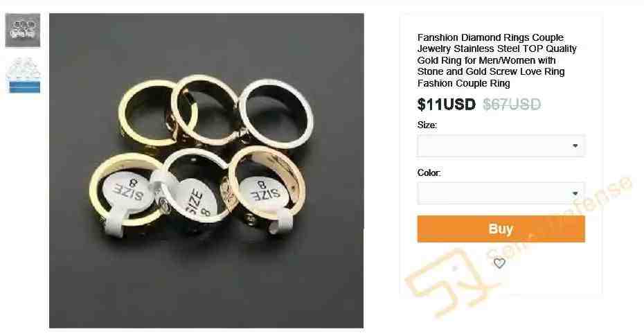
Task: Add the ring to wishlist via heart icon
Action: [x=499, y=263]
